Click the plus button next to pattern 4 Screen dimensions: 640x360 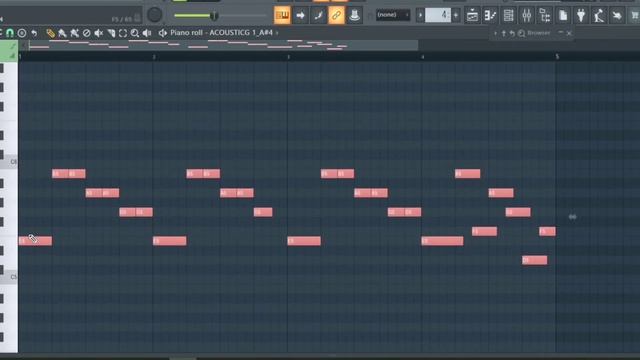[x=456, y=16]
